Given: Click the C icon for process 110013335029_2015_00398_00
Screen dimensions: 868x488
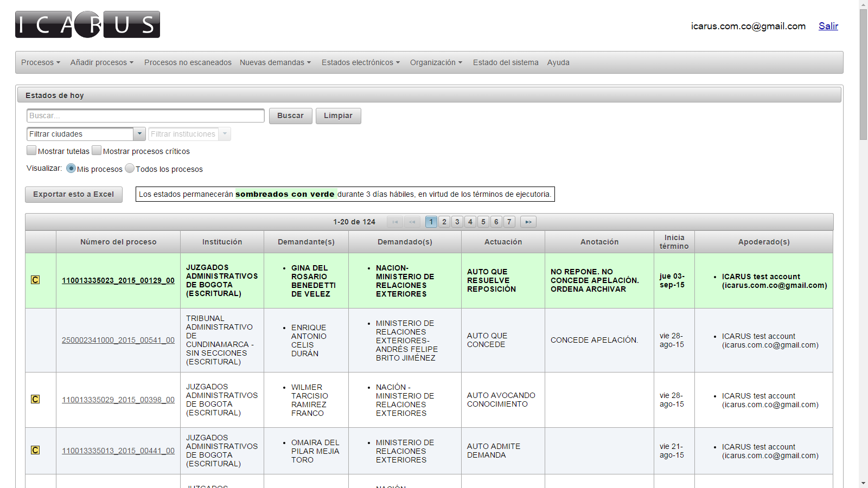Looking at the screenshot, I should pos(35,400).
